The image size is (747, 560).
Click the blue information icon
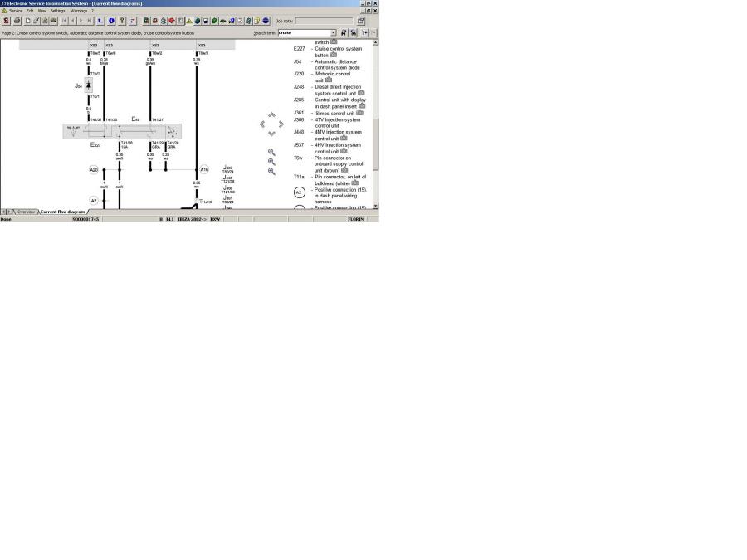111,21
